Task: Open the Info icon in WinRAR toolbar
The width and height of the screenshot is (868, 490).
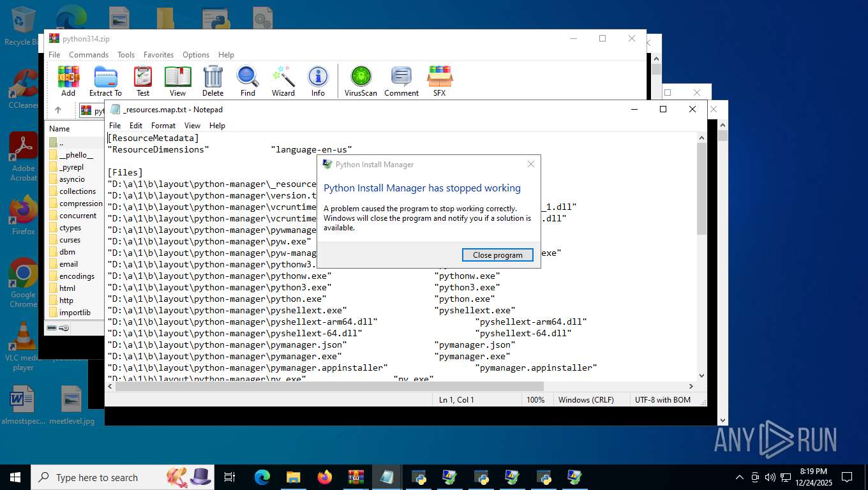Action: coord(318,81)
